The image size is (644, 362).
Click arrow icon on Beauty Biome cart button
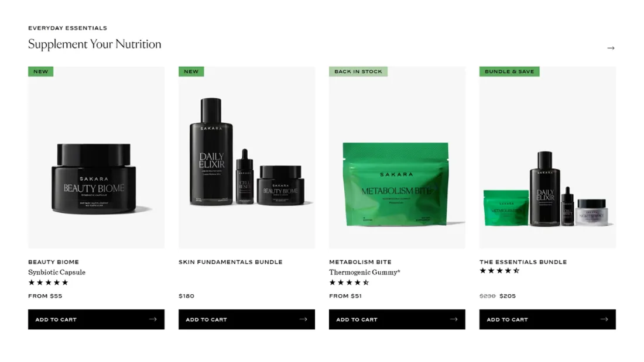click(x=153, y=319)
